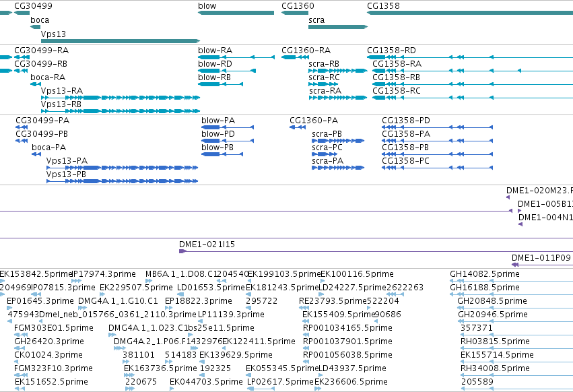Select the blow gene bar
Screen dimensions: 573x392
click(x=236, y=13)
